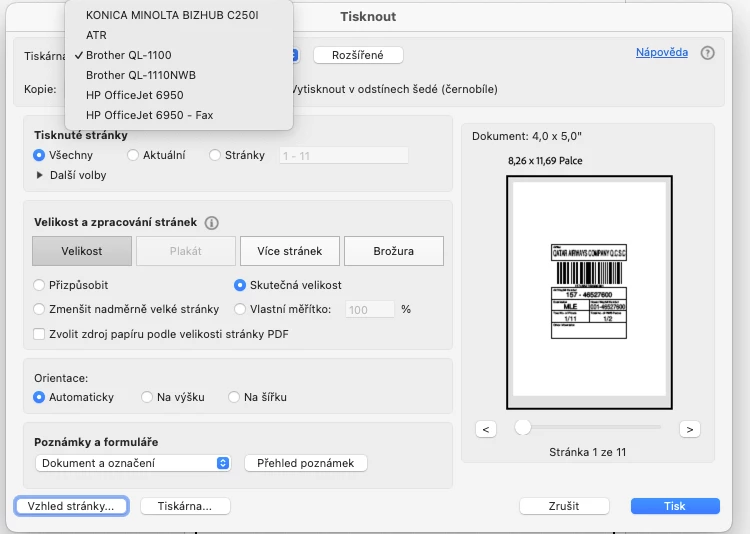Viewport: 750px width, 534px height.
Task: Open the help question mark icon
Action: click(707, 53)
